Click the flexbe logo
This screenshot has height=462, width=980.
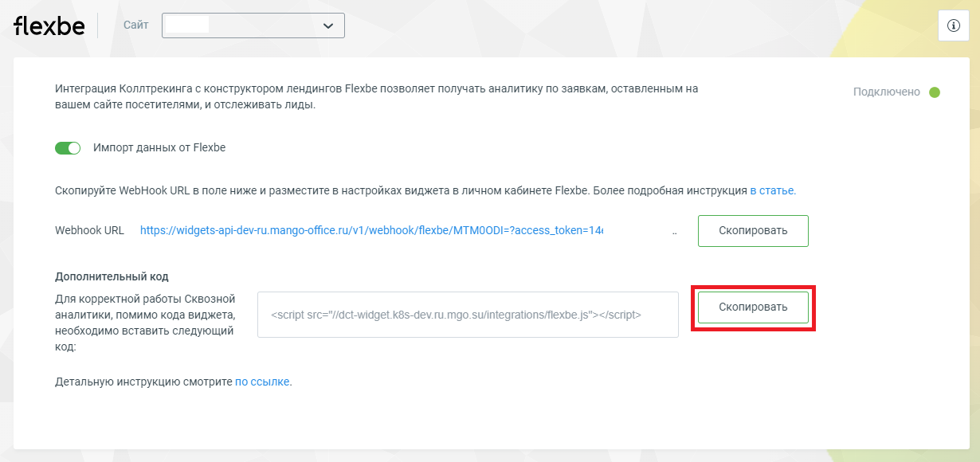click(49, 26)
